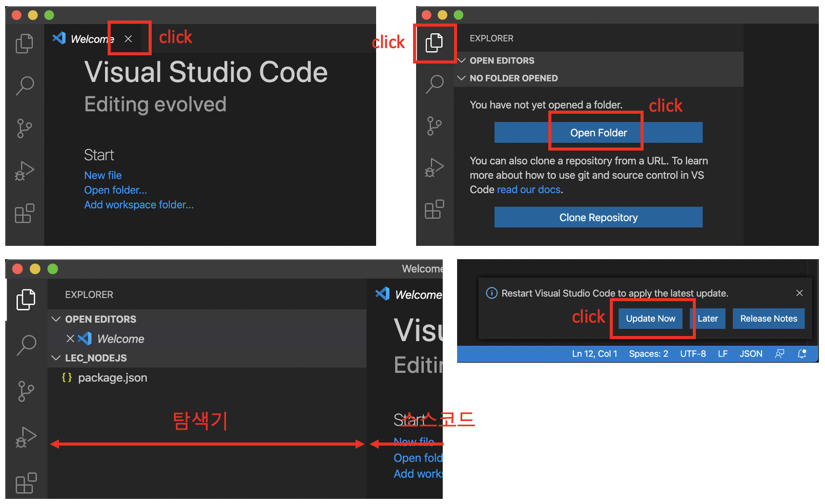Select Explorer icon in the LEC_NODEJS window
Image resolution: width=825 pixels, height=504 pixels.
click(x=26, y=299)
